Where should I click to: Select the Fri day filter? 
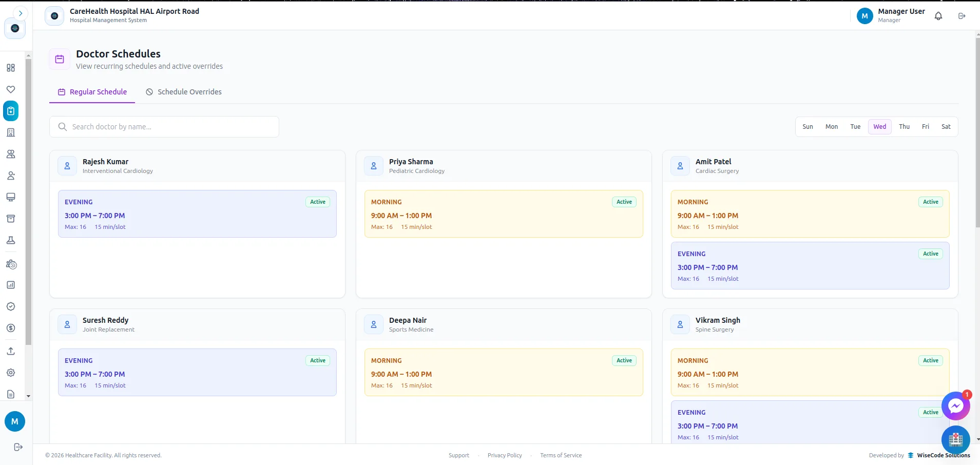(926, 127)
